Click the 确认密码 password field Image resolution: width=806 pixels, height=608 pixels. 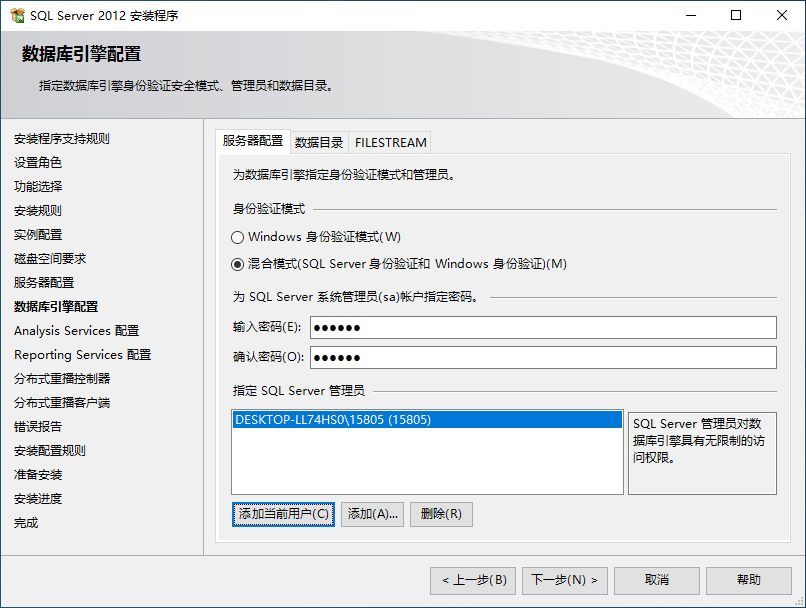pos(543,357)
